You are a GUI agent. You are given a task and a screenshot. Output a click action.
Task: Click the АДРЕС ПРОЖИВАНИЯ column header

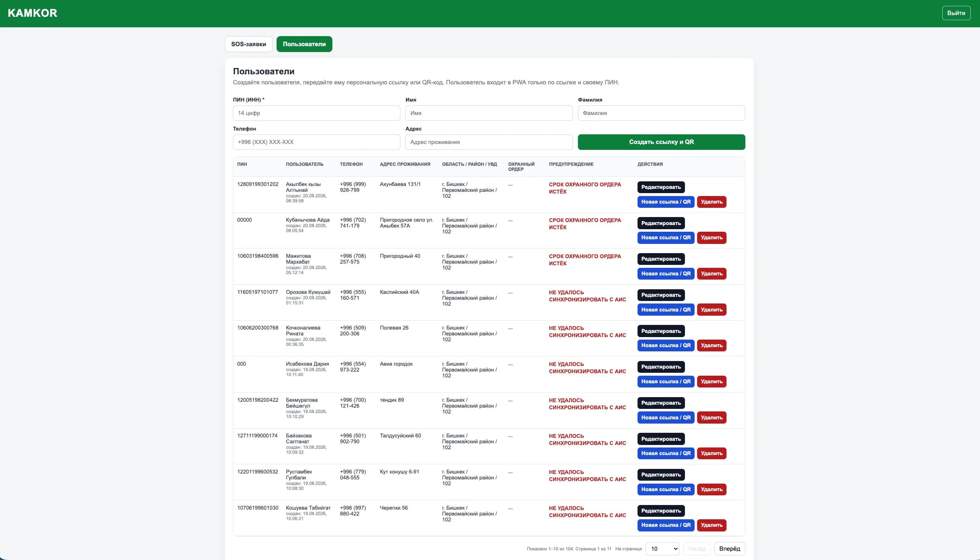(x=405, y=164)
